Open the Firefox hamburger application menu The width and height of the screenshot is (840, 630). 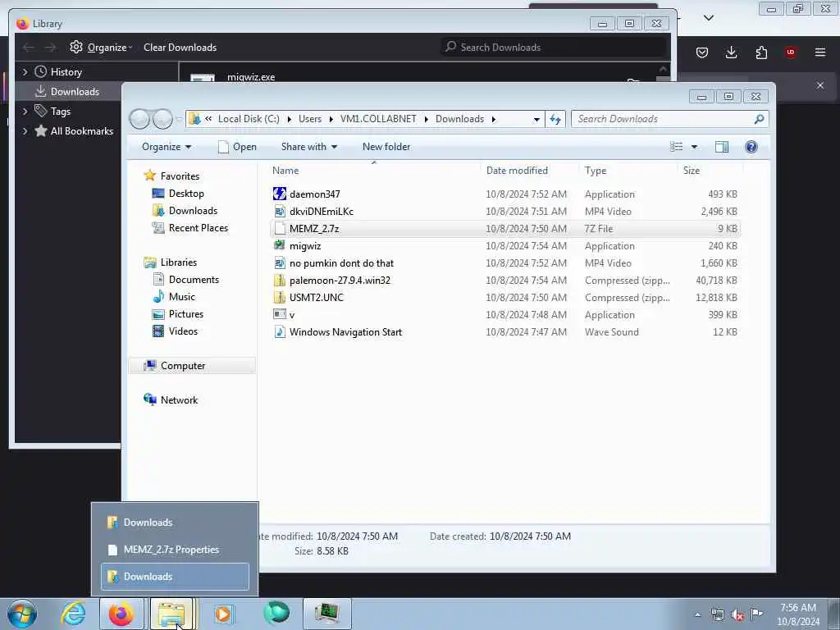(820, 52)
